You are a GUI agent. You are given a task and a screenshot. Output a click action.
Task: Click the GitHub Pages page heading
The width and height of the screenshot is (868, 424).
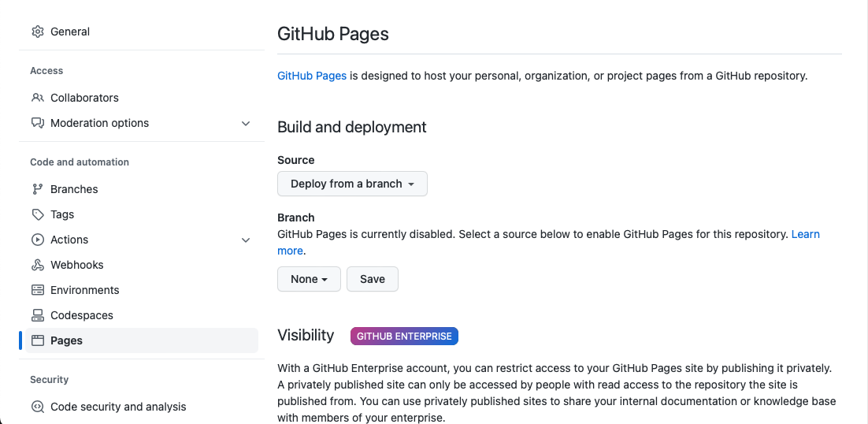coord(332,34)
